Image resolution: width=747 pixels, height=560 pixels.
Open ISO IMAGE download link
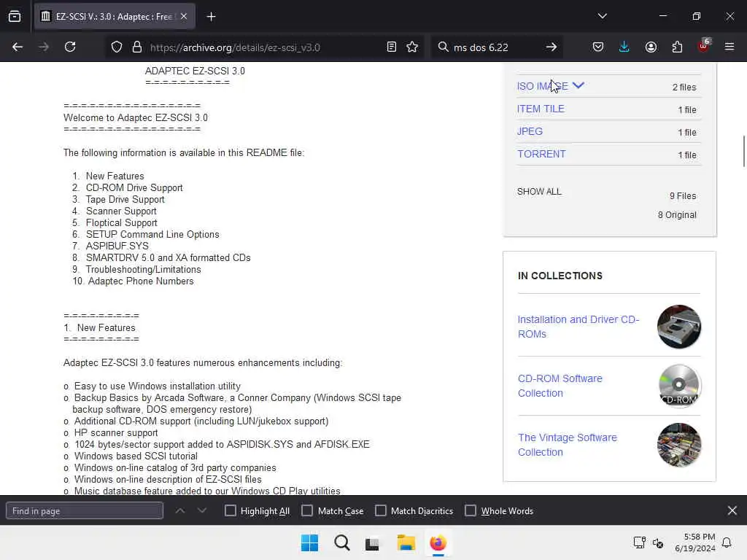pos(542,86)
